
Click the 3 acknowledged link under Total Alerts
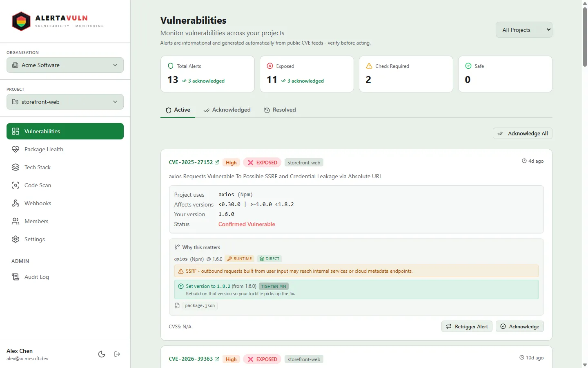click(203, 81)
